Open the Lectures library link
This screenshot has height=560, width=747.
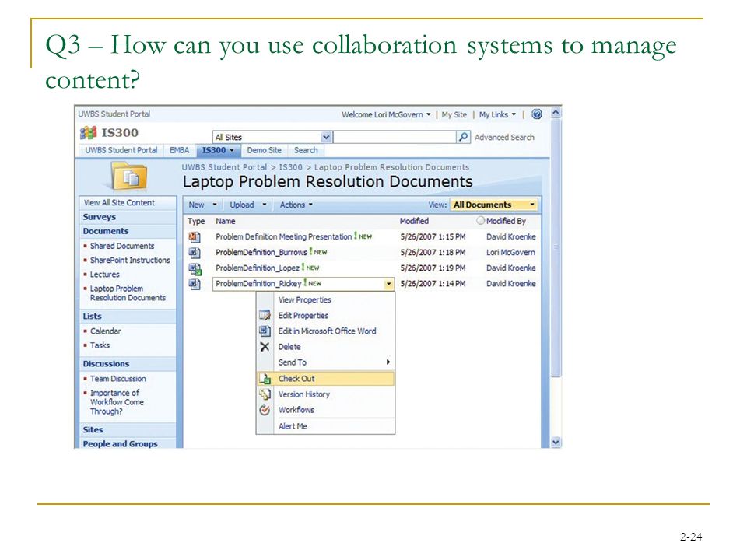(104, 275)
